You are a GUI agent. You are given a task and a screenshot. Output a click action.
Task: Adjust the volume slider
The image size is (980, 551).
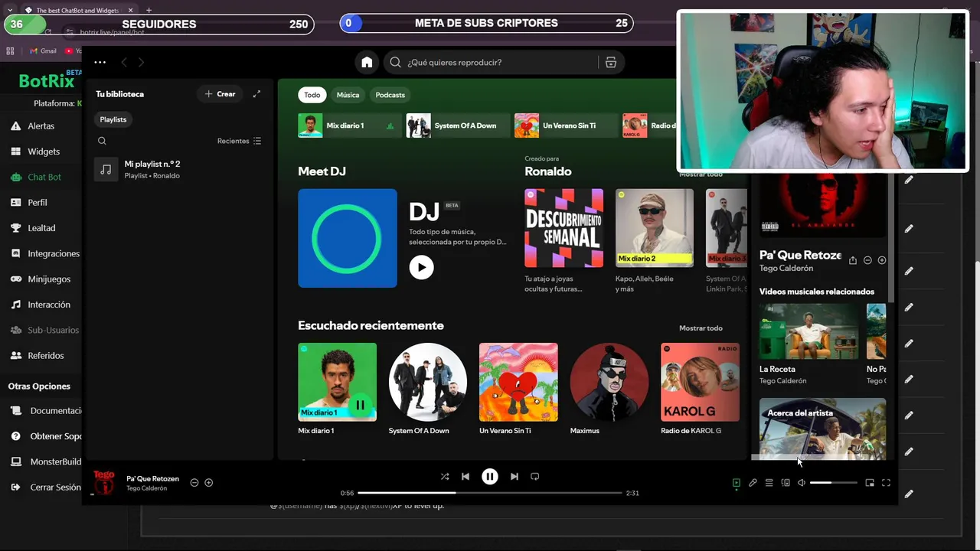click(x=833, y=483)
